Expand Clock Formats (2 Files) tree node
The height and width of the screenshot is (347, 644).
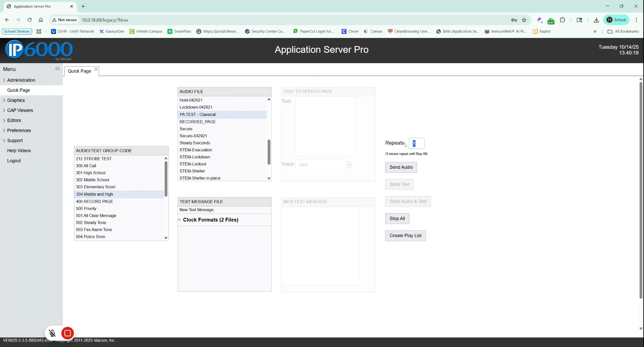(179, 220)
